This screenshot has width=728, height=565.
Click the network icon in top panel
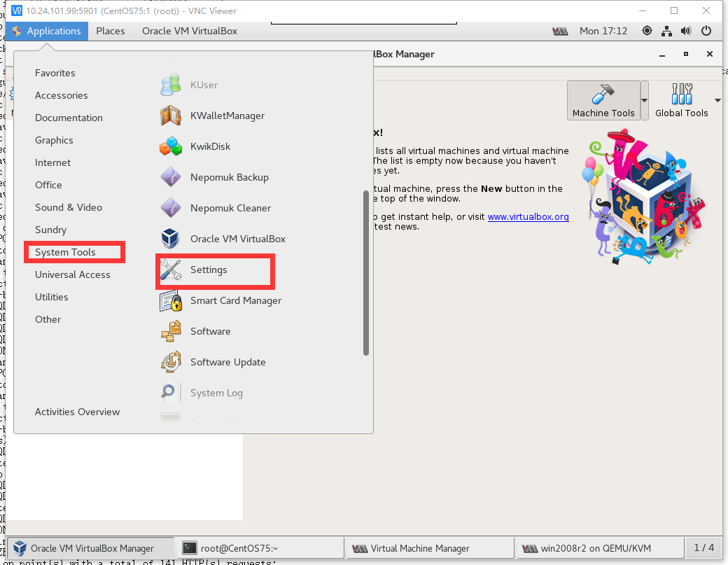666,31
